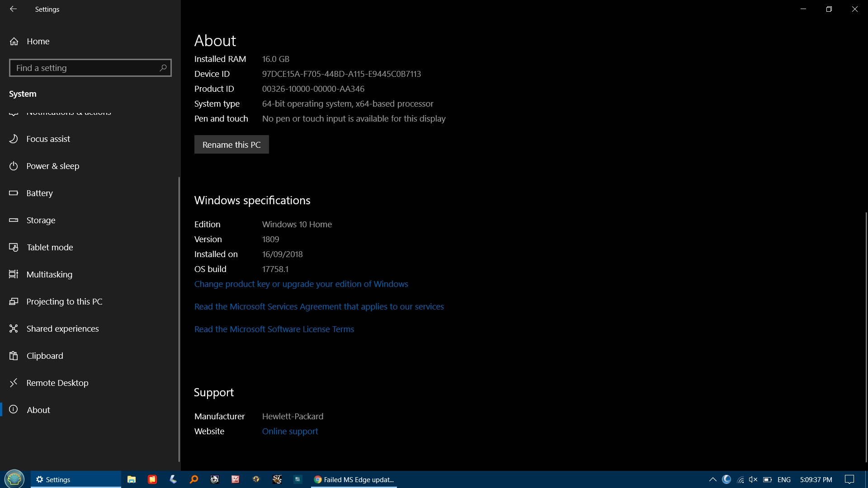Click the Home settings menu item
The image size is (868, 488).
[x=38, y=41]
